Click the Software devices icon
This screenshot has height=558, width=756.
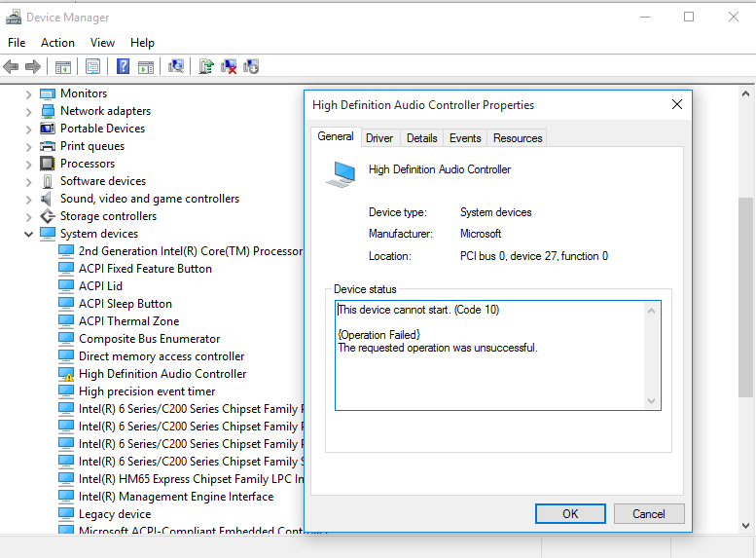[x=48, y=181]
